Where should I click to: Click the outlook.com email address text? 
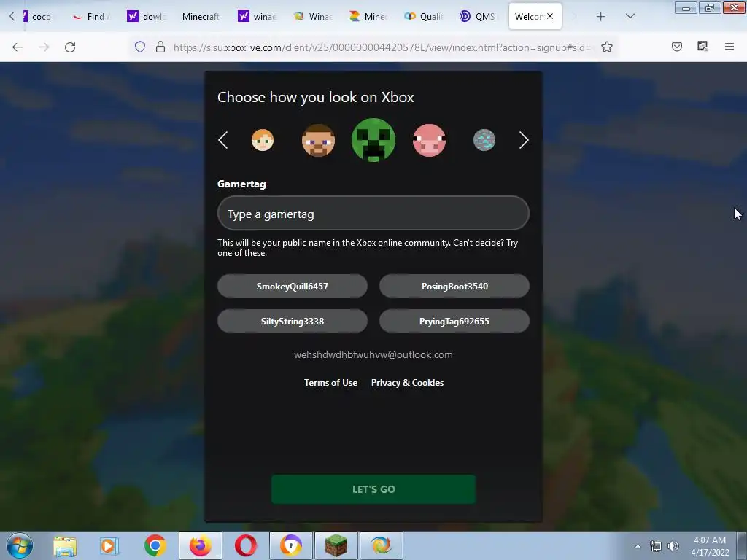[x=373, y=355]
